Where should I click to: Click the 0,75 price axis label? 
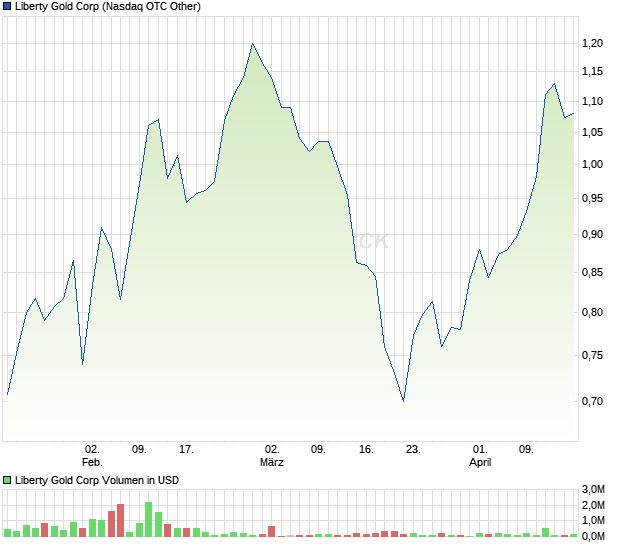[592, 355]
